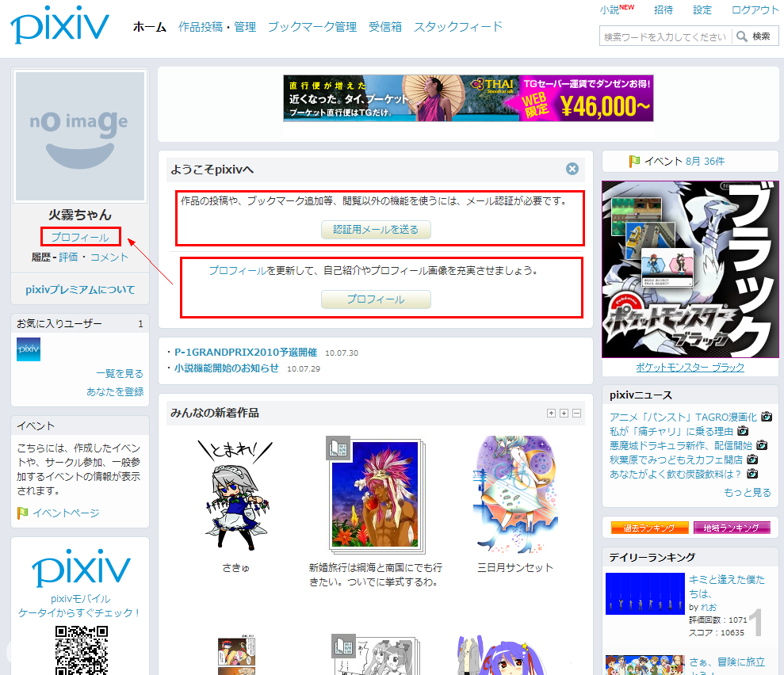This screenshot has width=784, height=675.
Task: Click the THAI airline banner advertisement
Action: pos(468,98)
